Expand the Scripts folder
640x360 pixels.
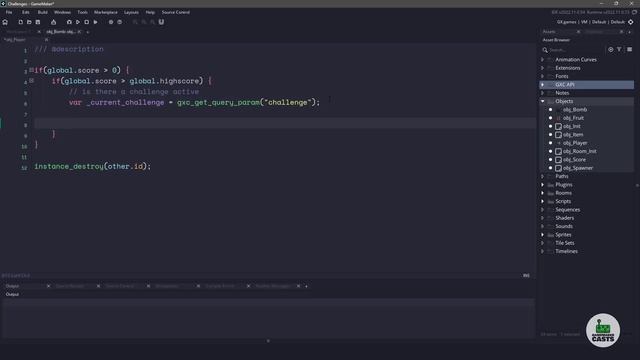click(542, 201)
